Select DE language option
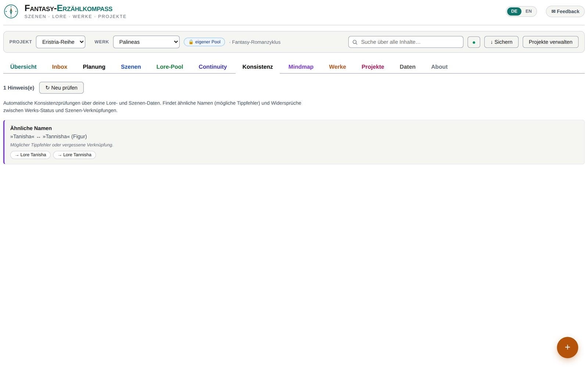 click(x=514, y=11)
